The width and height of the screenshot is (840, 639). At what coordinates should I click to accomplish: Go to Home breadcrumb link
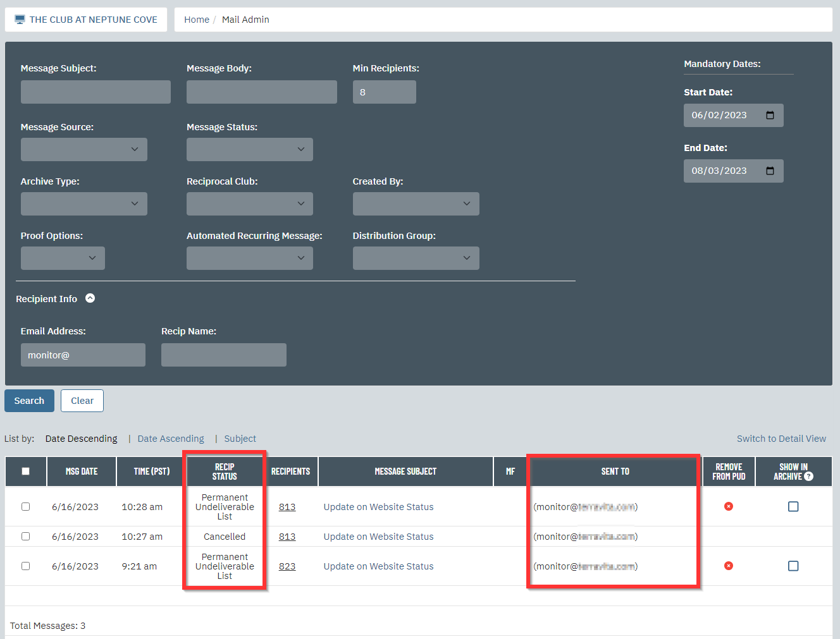(x=197, y=20)
